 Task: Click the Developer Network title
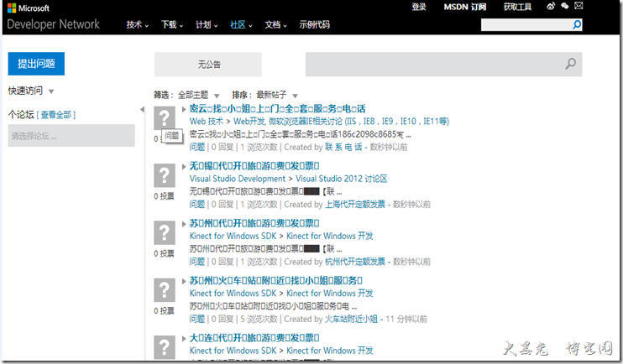click(x=53, y=24)
